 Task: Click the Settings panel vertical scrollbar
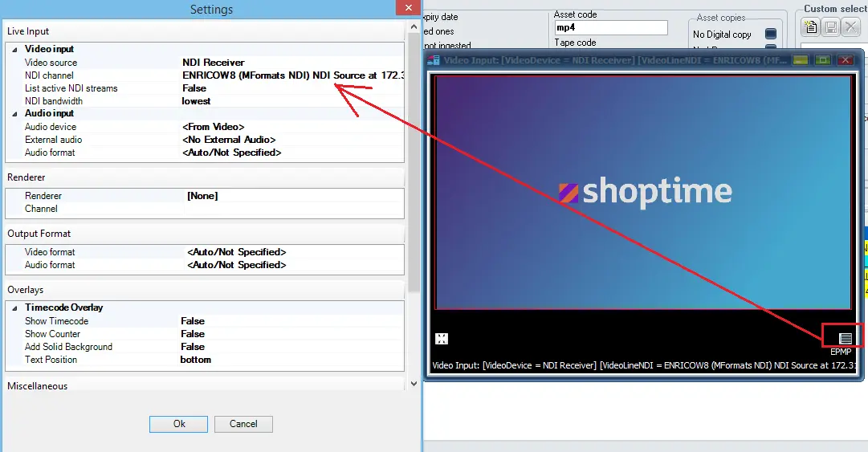(414, 161)
